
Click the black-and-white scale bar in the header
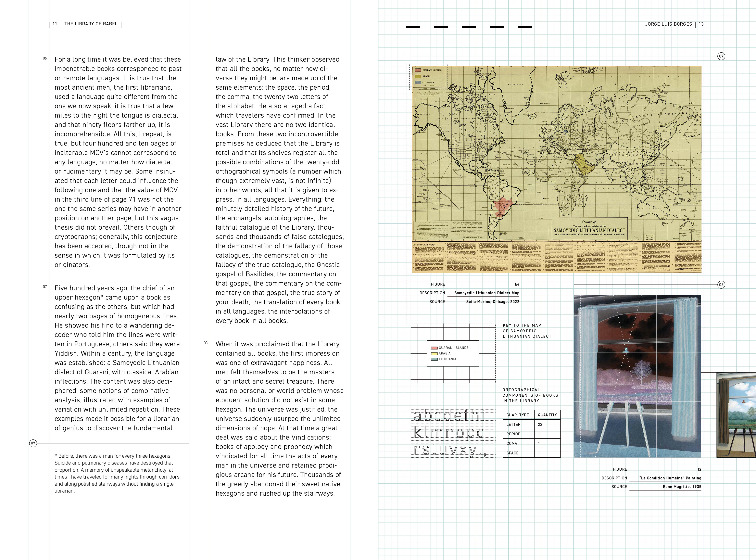point(476,25)
